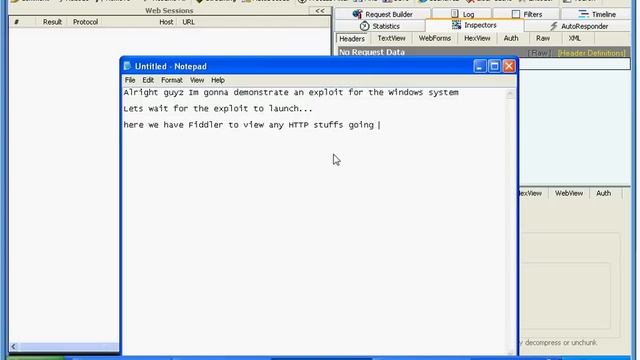Sort Web Sessions by Protocol column

85,22
